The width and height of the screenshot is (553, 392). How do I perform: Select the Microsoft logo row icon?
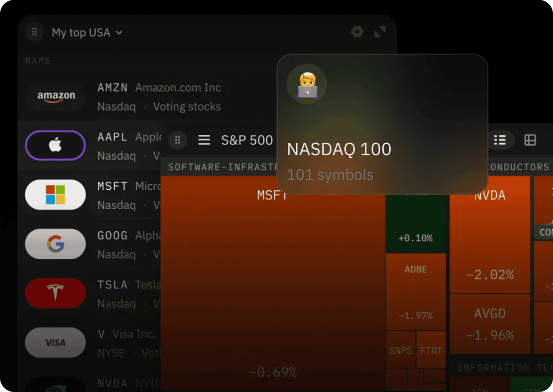coord(55,195)
